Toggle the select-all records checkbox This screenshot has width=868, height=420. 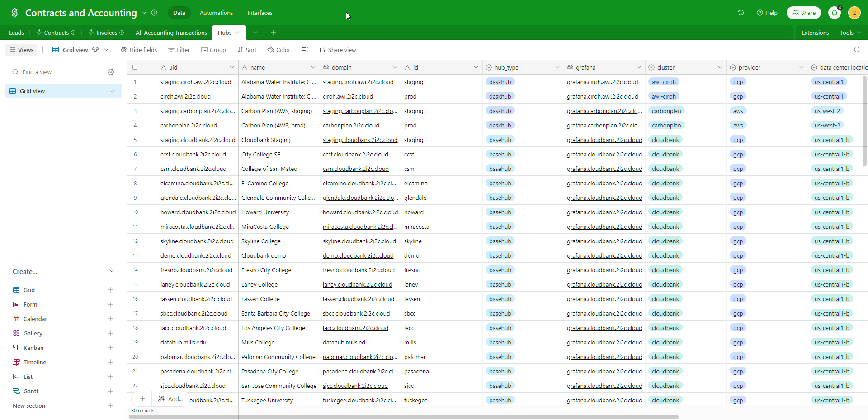click(x=135, y=67)
